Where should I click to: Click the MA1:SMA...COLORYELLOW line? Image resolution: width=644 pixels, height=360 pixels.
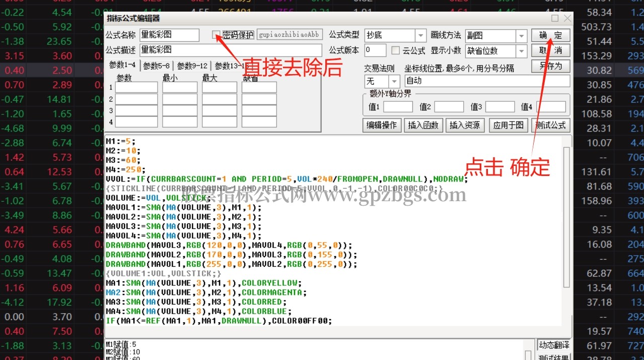pyautogui.click(x=204, y=283)
